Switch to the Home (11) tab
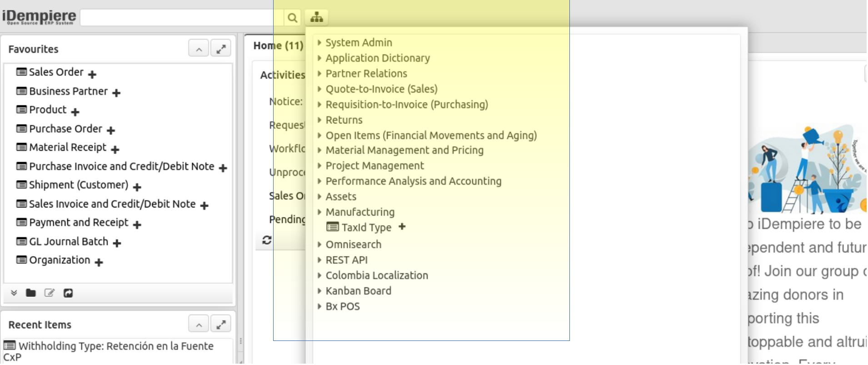 (x=278, y=46)
